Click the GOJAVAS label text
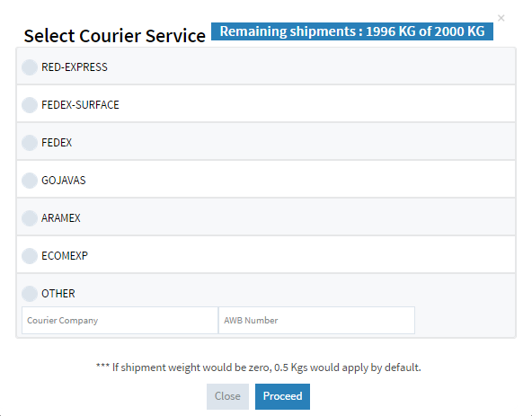 (64, 181)
